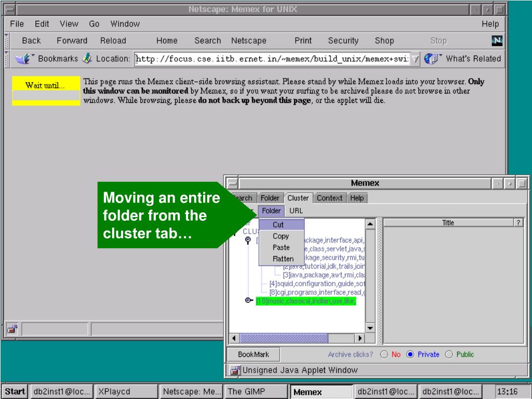Click the Bookmarks label in location bar
The height and width of the screenshot is (399, 532).
[58, 59]
